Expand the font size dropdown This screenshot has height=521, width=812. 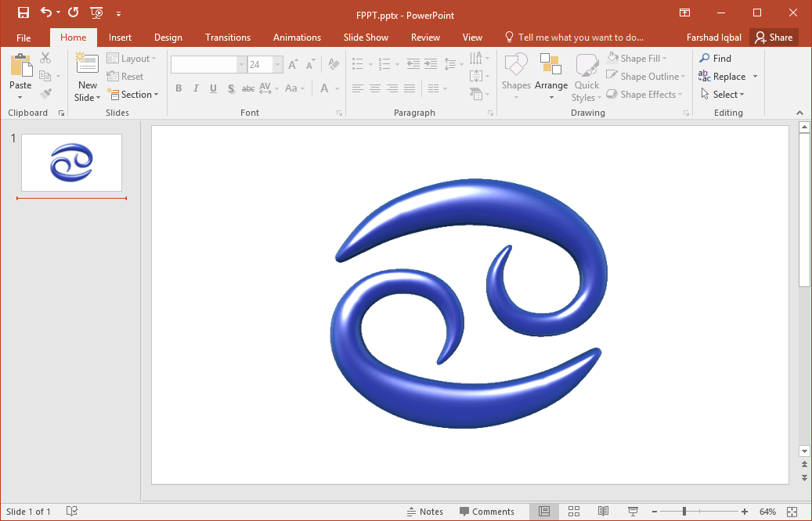[x=278, y=65]
